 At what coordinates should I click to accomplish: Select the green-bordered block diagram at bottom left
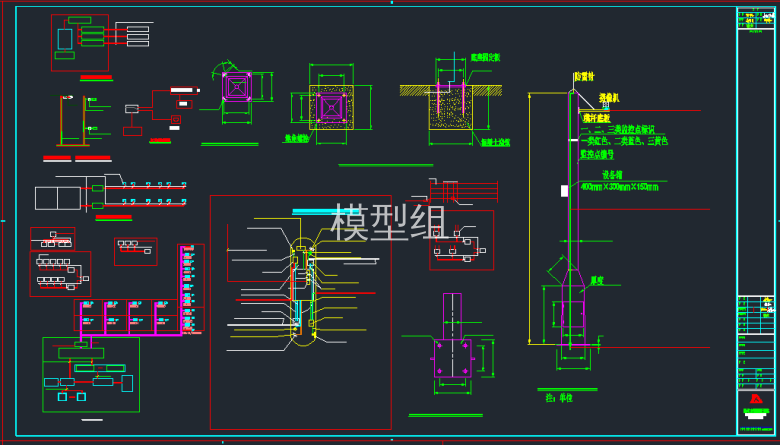point(90,374)
